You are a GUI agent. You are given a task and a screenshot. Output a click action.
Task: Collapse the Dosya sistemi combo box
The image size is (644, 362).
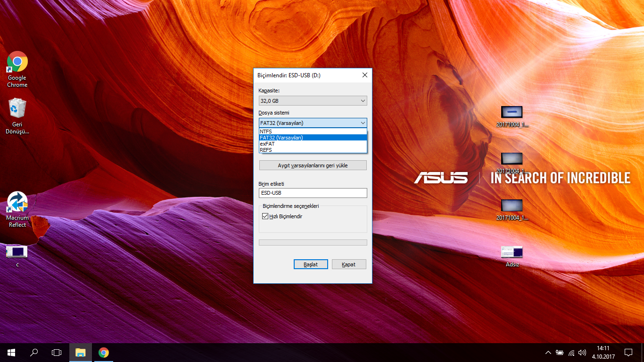pyautogui.click(x=313, y=123)
